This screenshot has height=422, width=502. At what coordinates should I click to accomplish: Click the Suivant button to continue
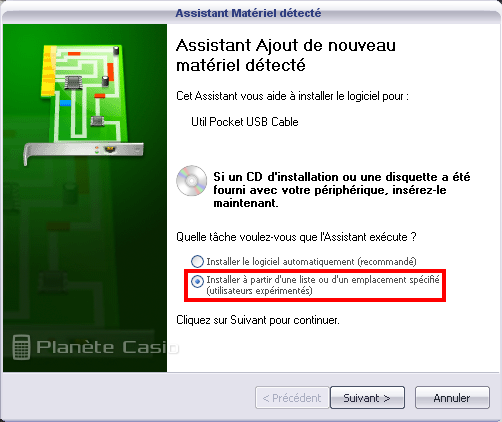367,397
